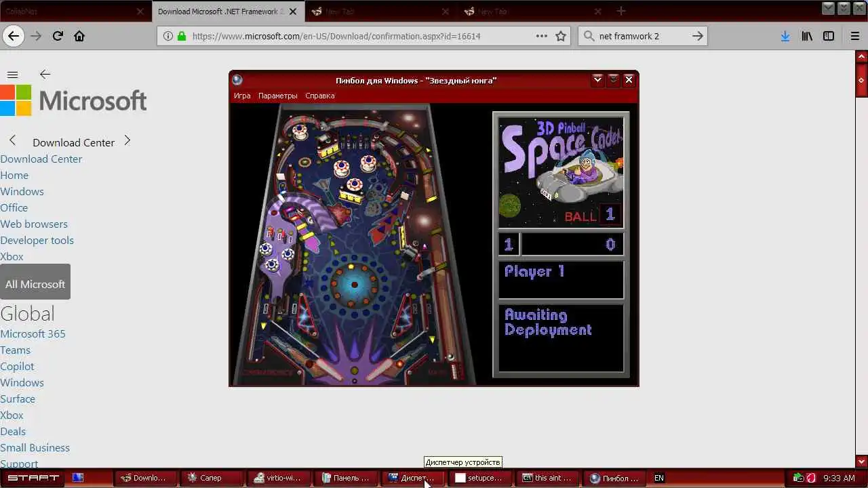Image resolution: width=868 pixels, height=488 pixels.
Task: Click the site information icon in address bar
Action: [x=167, y=36]
